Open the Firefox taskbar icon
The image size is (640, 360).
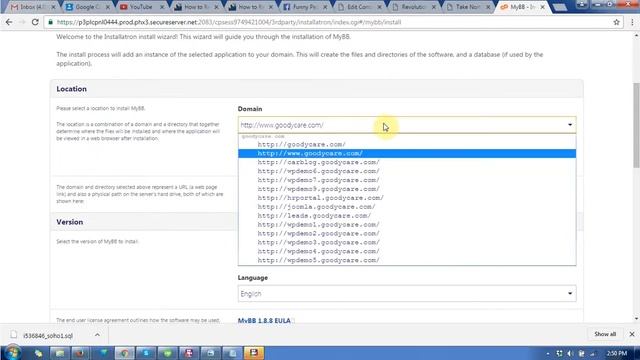pyautogui.click(x=81, y=353)
